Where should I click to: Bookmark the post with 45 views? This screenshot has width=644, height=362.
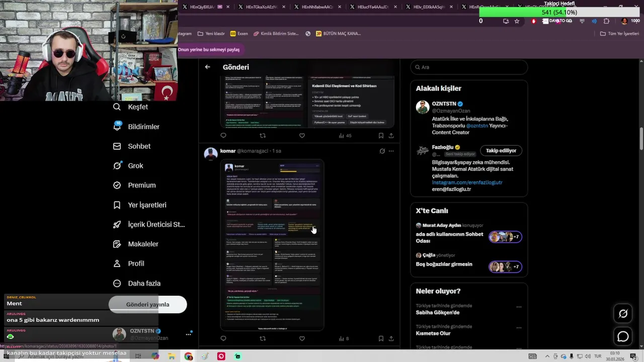pyautogui.click(x=381, y=136)
